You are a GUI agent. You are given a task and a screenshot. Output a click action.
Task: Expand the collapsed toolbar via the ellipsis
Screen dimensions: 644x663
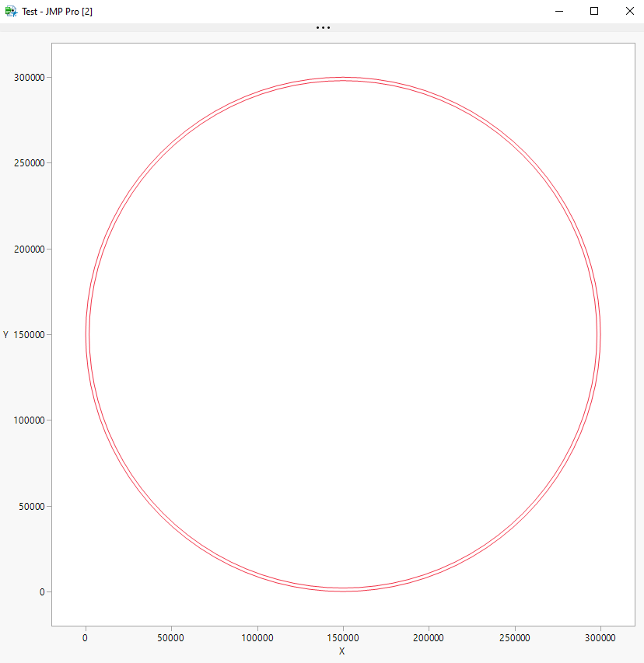click(x=322, y=27)
